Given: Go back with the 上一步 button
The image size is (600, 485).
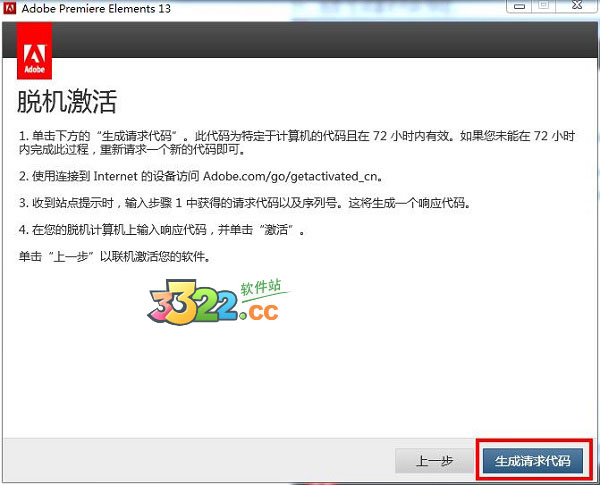Looking at the screenshot, I should click(435, 461).
